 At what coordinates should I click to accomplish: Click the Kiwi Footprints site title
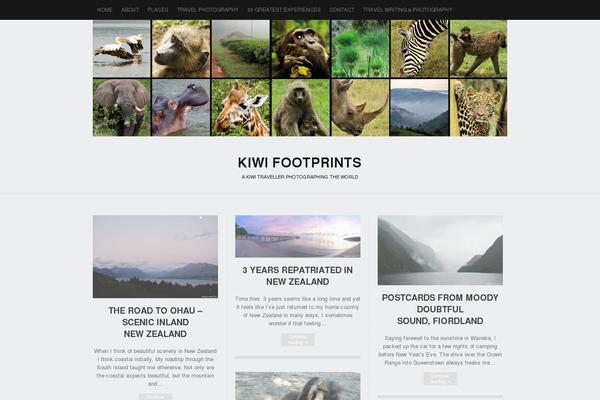click(x=300, y=163)
